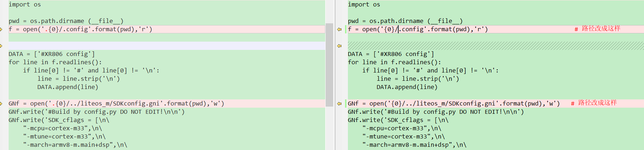This screenshot has height=150, width=644.
Task: Click the highlighted blank line in left pane
Action: (x=167, y=46)
